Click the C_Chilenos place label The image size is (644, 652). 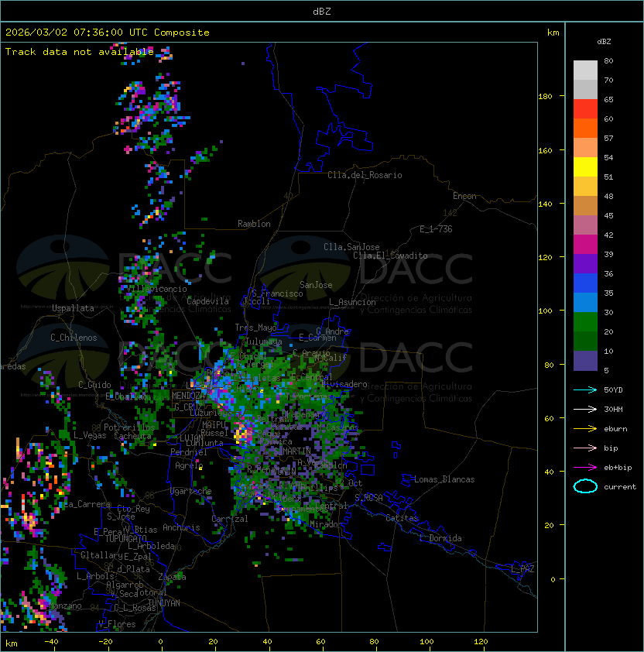(x=74, y=338)
